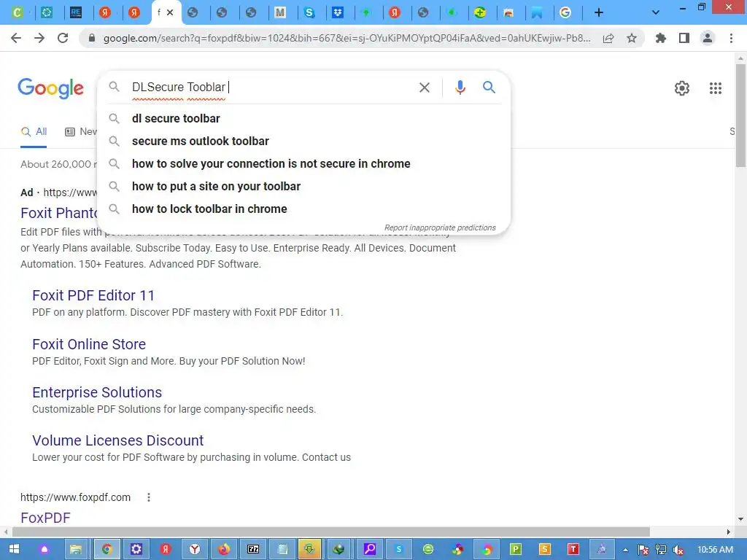
Task: Reload the current Google page
Action: tap(63, 38)
